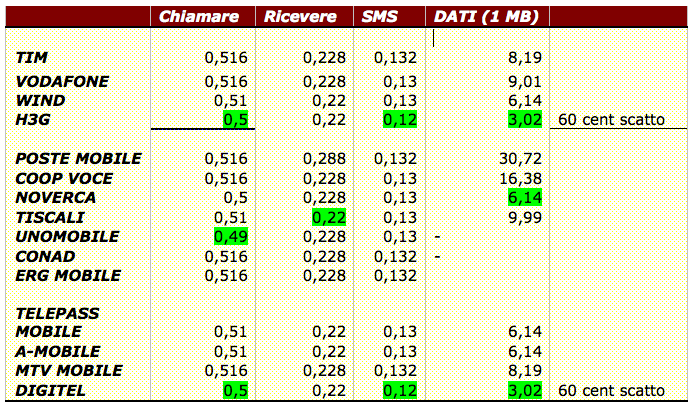Select WIND's Chiamare value 0,51
The width and height of the screenshot is (696, 412).
230,101
